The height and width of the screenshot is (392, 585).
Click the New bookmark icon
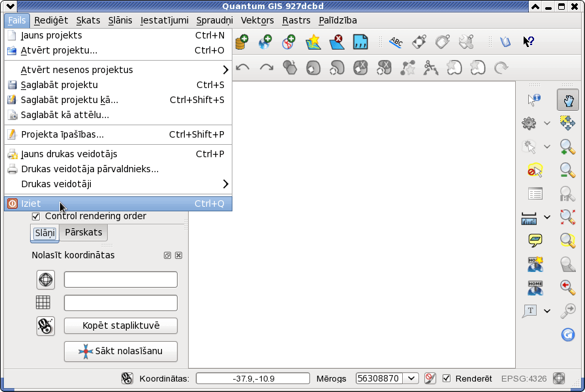[535, 264]
